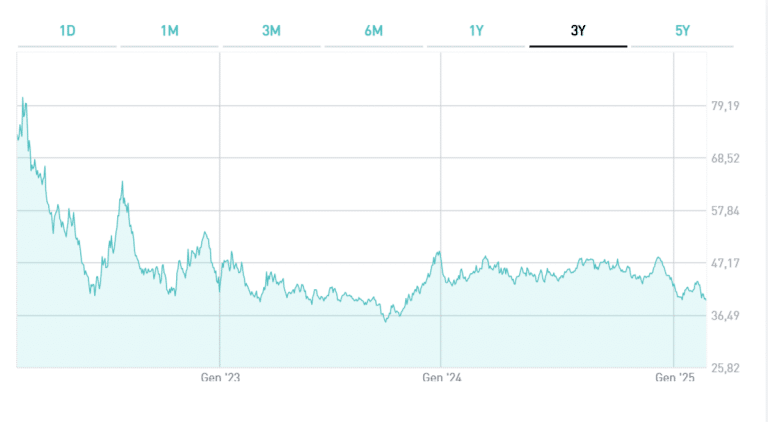The height and width of the screenshot is (422, 768).
Task: Select the 1D time range tab
Action: click(67, 31)
